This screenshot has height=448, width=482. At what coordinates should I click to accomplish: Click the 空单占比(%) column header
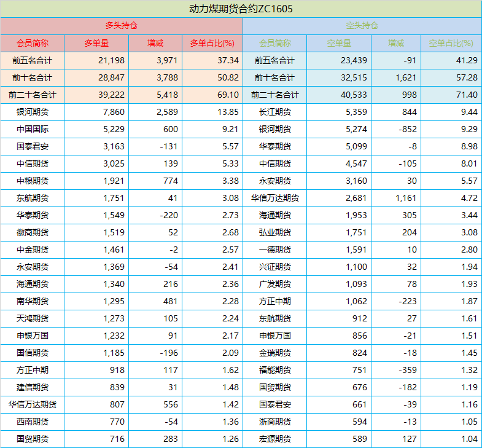(451, 43)
